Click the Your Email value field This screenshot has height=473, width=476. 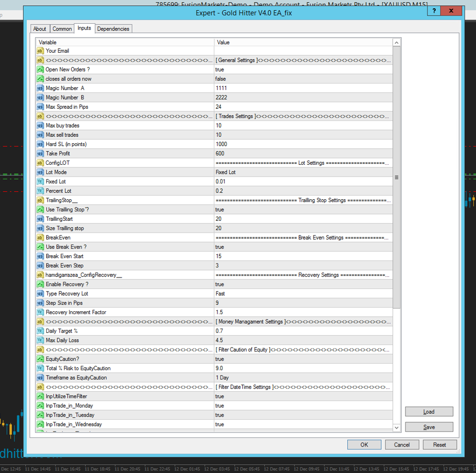(x=303, y=51)
